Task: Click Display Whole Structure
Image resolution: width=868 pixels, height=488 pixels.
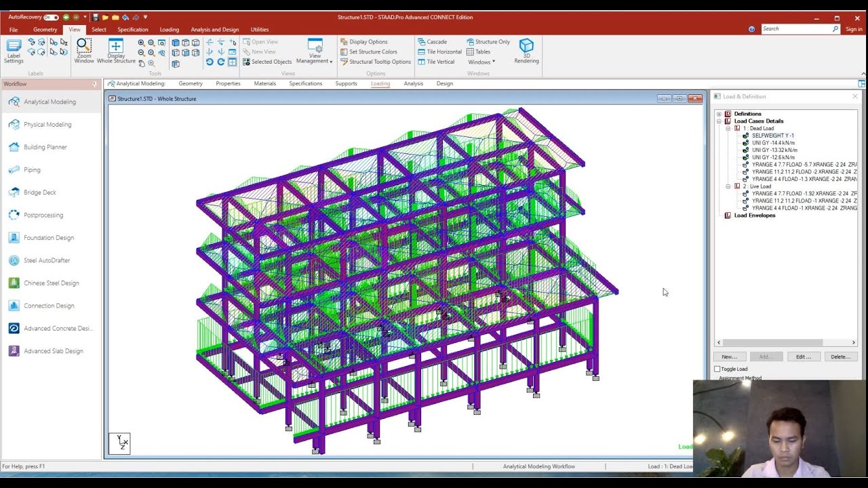Action: click(116, 52)
